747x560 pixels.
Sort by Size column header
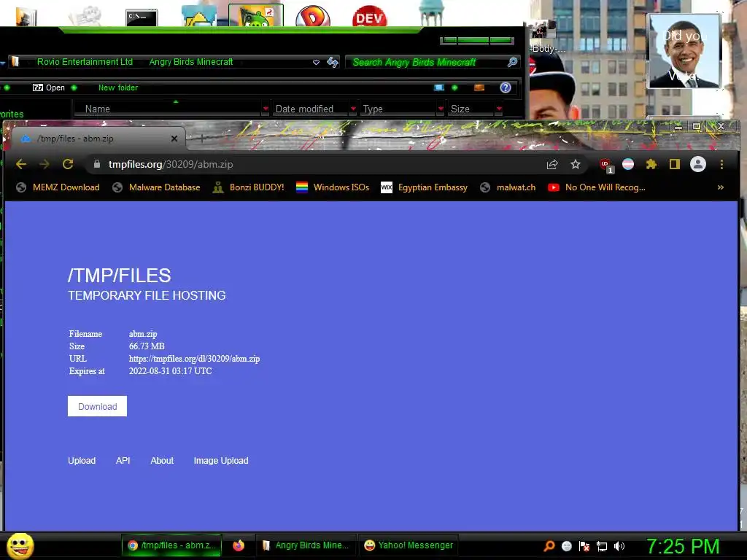tap(471, 109)
